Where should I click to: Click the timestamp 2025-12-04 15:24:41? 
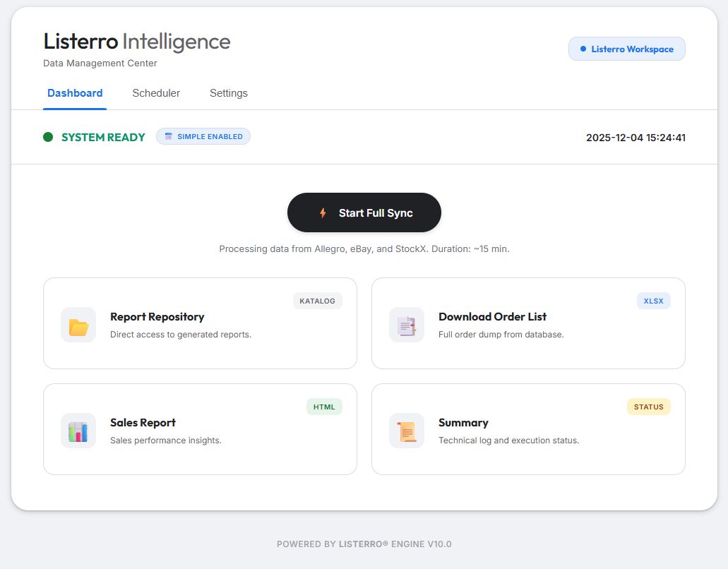click(635, 138)
